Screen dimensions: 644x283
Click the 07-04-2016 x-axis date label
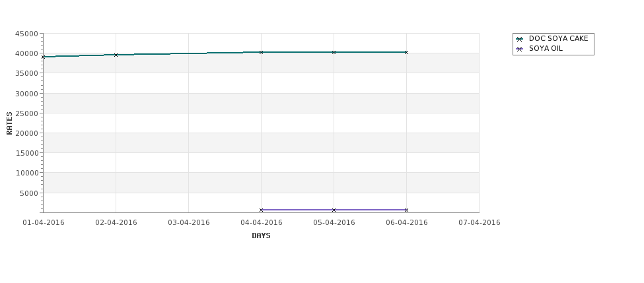click(480, 222)
